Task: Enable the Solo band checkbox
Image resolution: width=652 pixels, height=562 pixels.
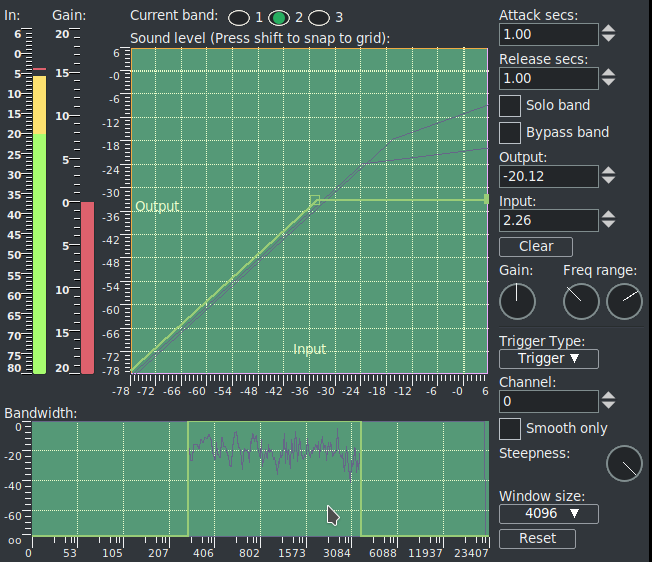Action: (x=510, y=105)
